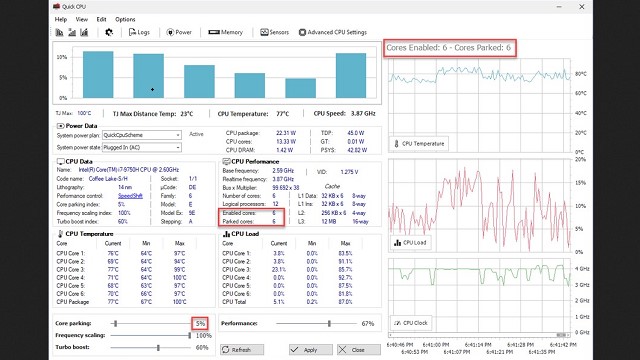This screenshot has height=360, width=640.
Task: Click the bar icon beside the CPU Load heading
Action: click(x=226, y=234)
